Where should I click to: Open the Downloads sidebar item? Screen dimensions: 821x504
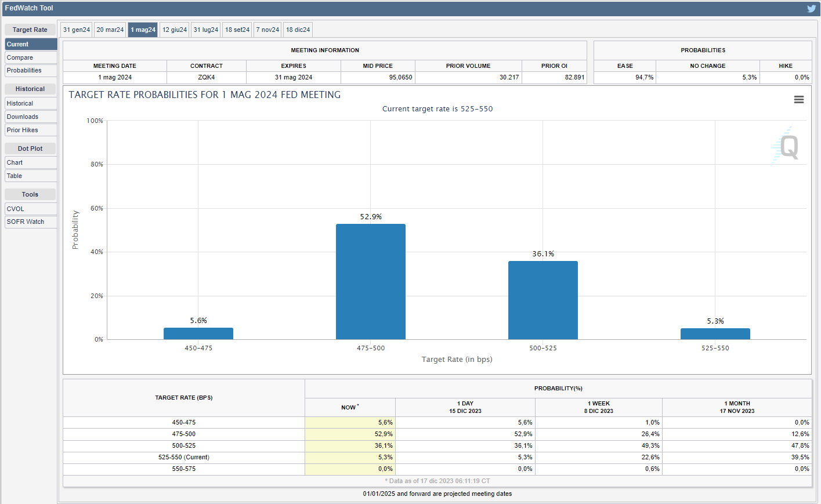coord(31,117)
